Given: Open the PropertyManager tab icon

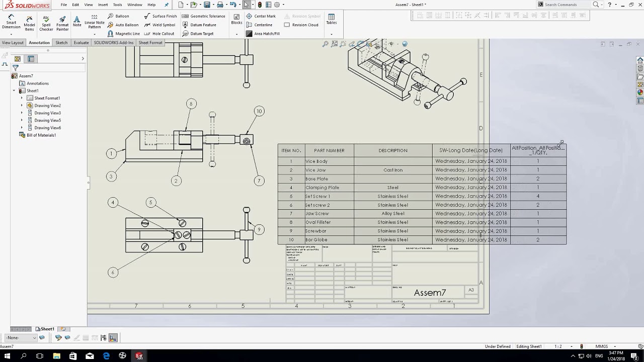Looking at the screenshot, I should coord(31,59).
